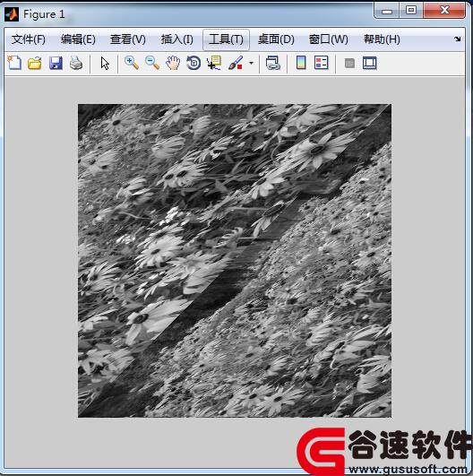Select the Brush data tool

tap(236, 63)
